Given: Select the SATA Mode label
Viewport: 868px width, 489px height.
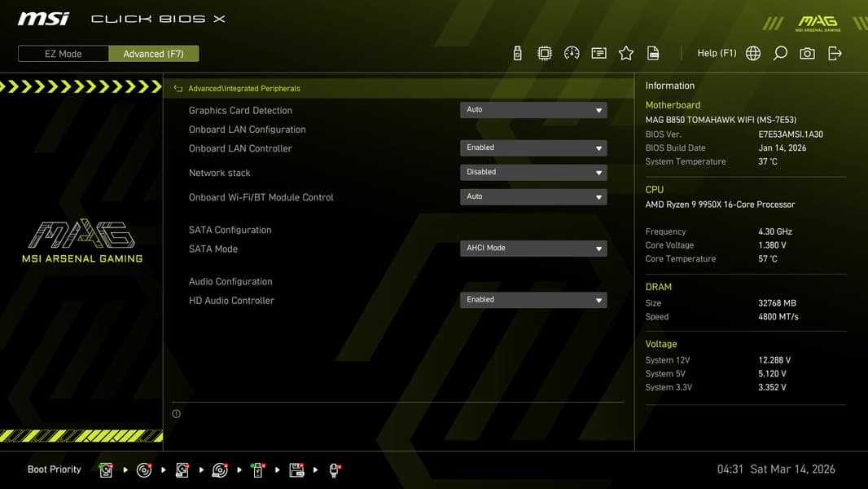Looking at the screenshot, I should [x=213, y=249].
